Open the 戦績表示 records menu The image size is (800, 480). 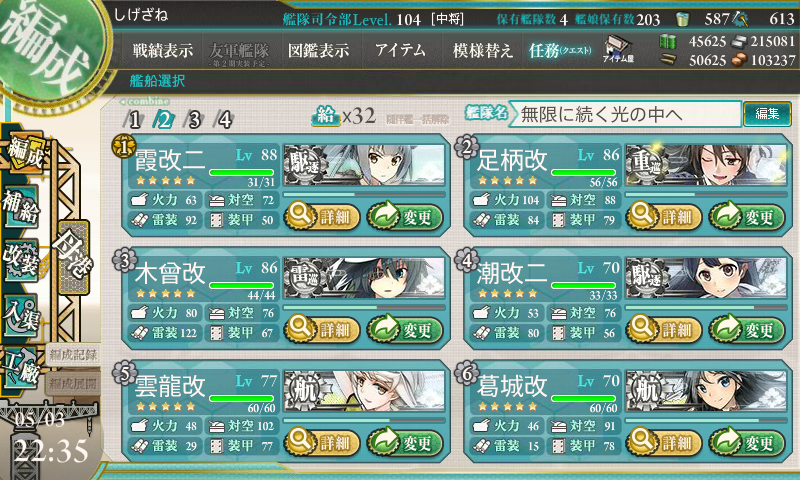coord(163,50)
